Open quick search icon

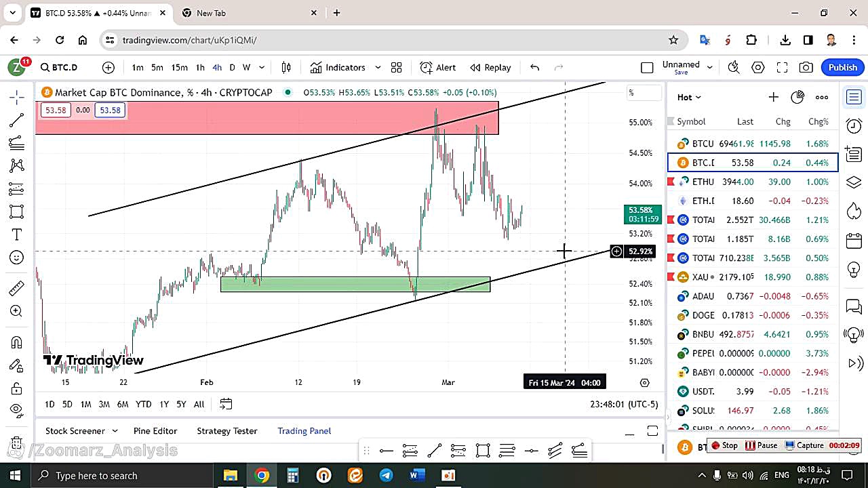tap(733, 67)
